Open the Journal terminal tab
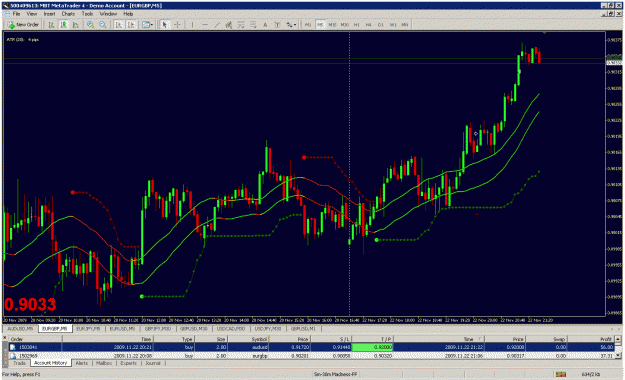This screenshot has height=380, width=625. (x=153, y=363)
